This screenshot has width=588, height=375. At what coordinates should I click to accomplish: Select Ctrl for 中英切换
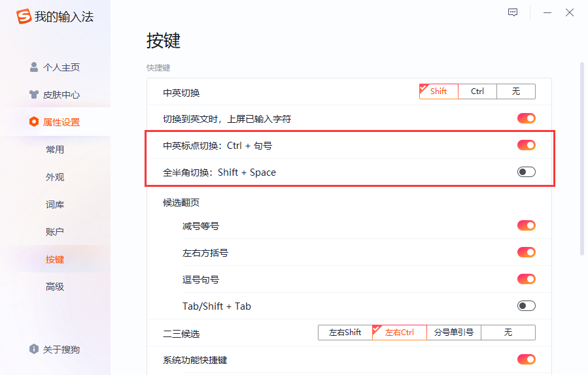pos(477,91)
